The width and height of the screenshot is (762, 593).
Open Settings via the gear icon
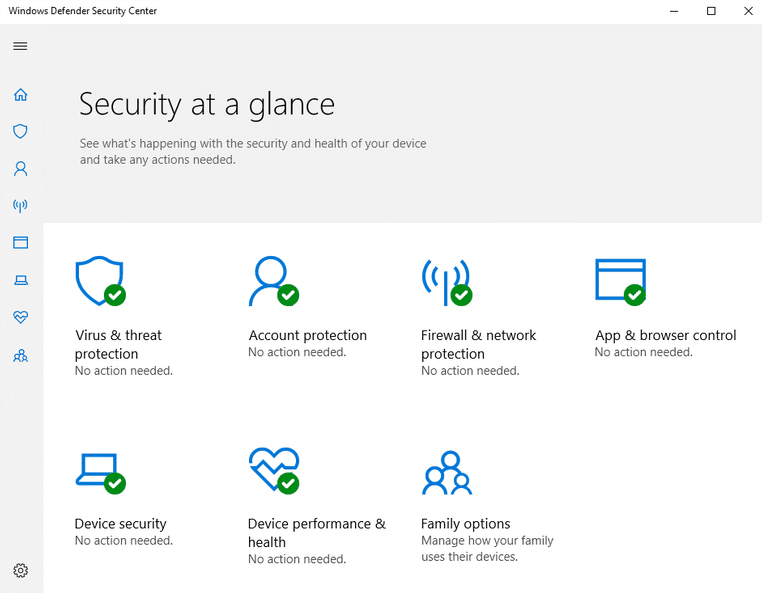click(x=20, y=571)
